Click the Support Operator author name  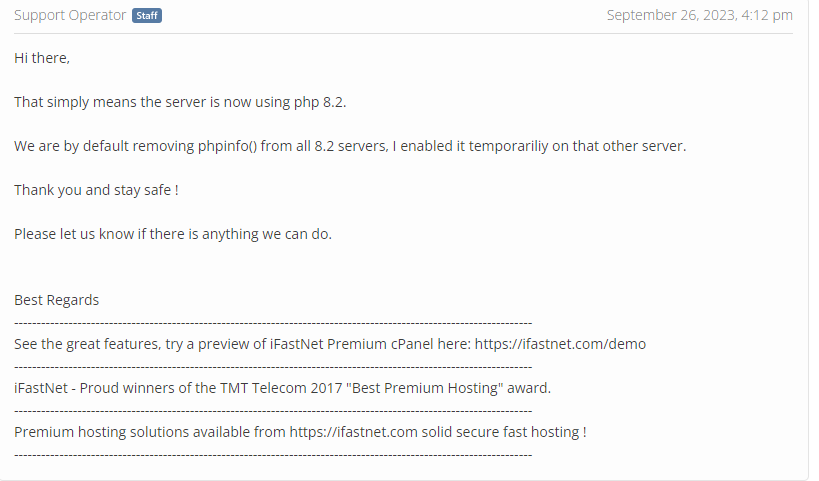[70, 15]
